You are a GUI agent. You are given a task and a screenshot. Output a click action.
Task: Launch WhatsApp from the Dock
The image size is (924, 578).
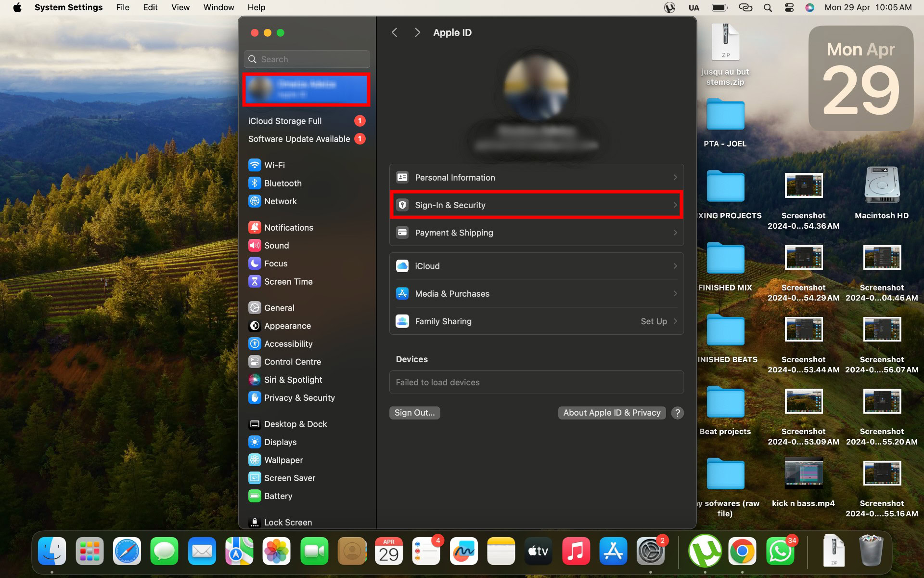pos(780,551)
